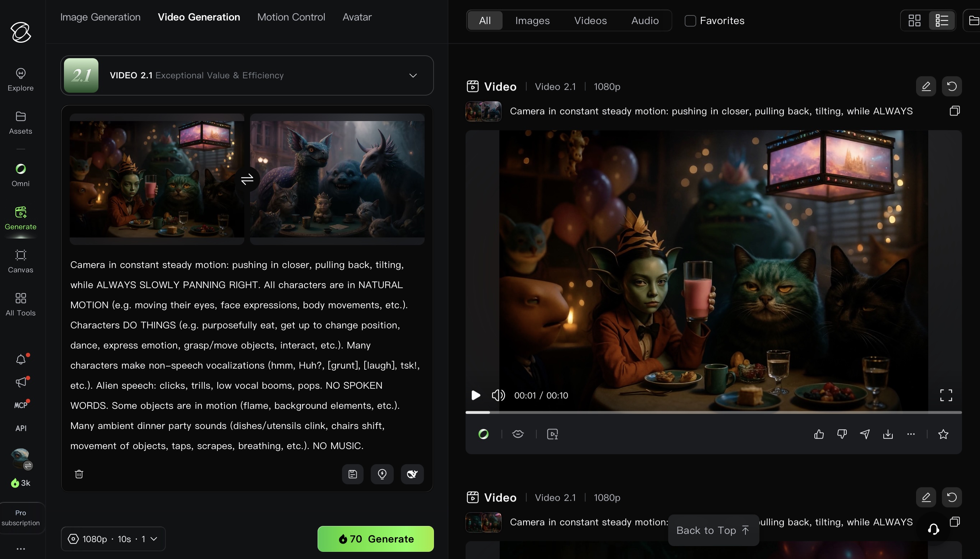Swap the start and end frames
Viewport: 980px width, 559px height.
(247, 179)
